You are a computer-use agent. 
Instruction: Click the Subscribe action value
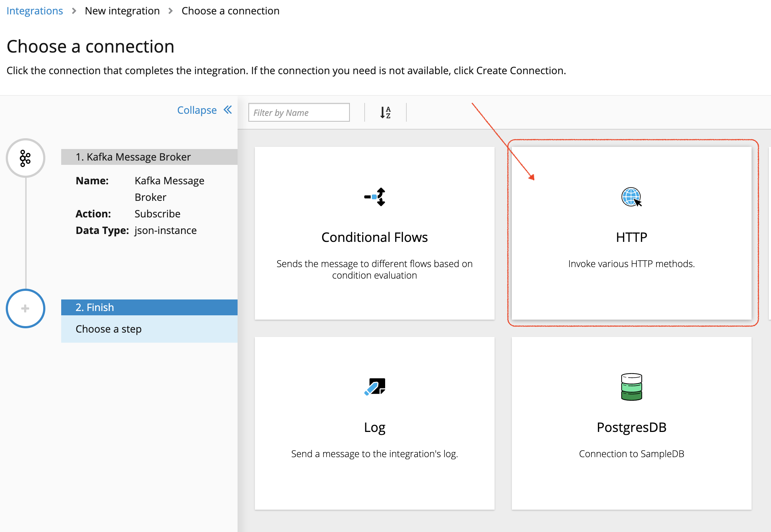(157, 214)
